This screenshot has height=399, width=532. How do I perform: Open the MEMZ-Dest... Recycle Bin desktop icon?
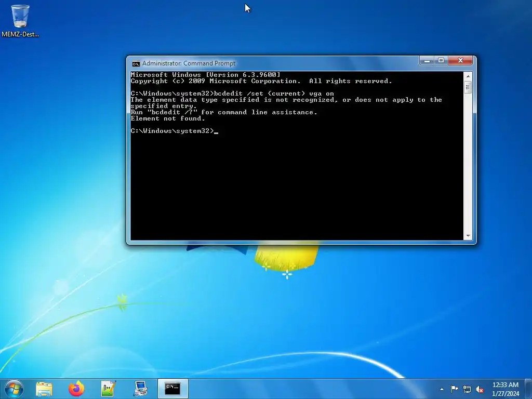(x=20, y=20)
